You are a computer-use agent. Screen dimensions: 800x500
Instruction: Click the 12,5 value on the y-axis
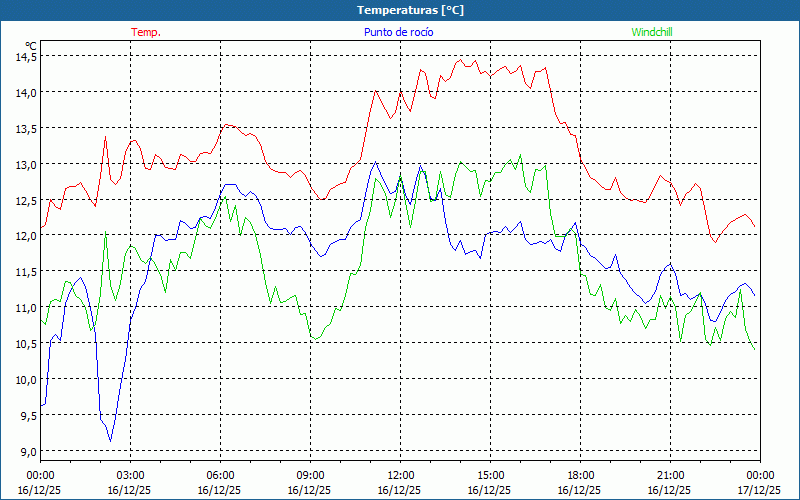click(x=26, y=201)
